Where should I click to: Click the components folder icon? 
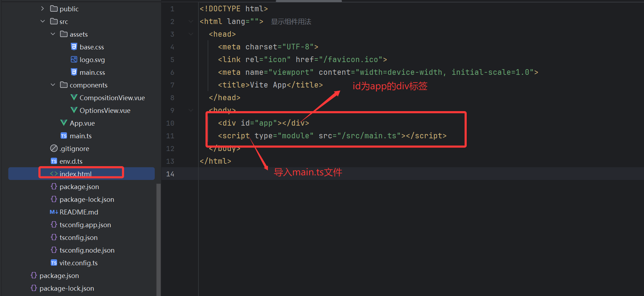[64, 85]
